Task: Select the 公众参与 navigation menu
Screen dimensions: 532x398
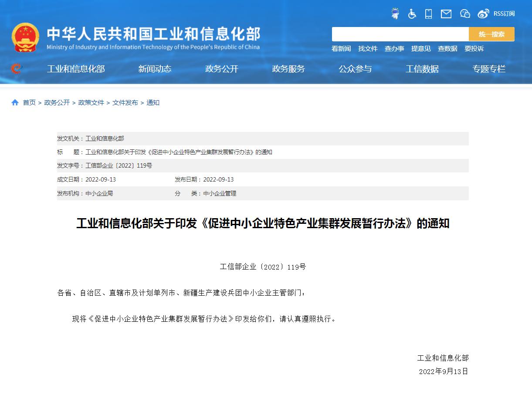Action: click(x=356, y=69)
